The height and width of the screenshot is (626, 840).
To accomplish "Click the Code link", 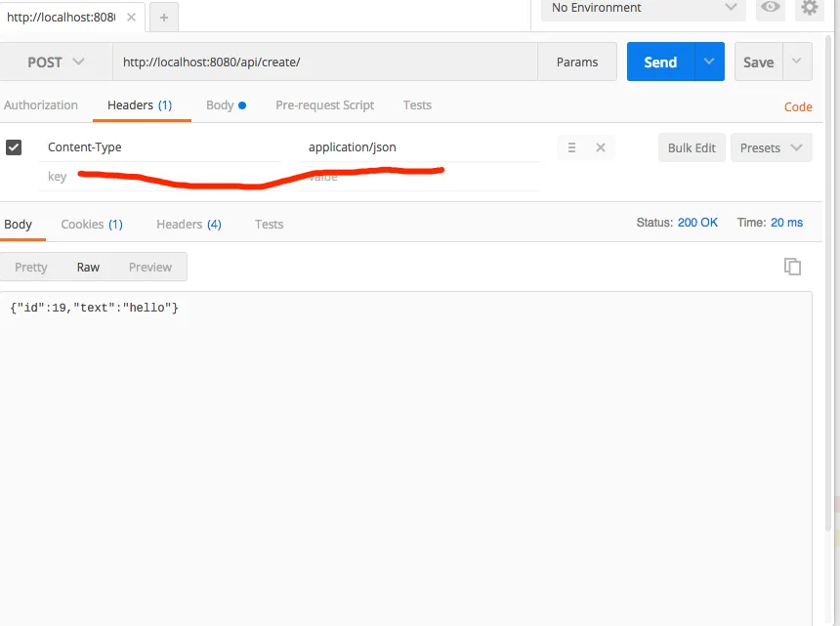I will tap(798, 107).
